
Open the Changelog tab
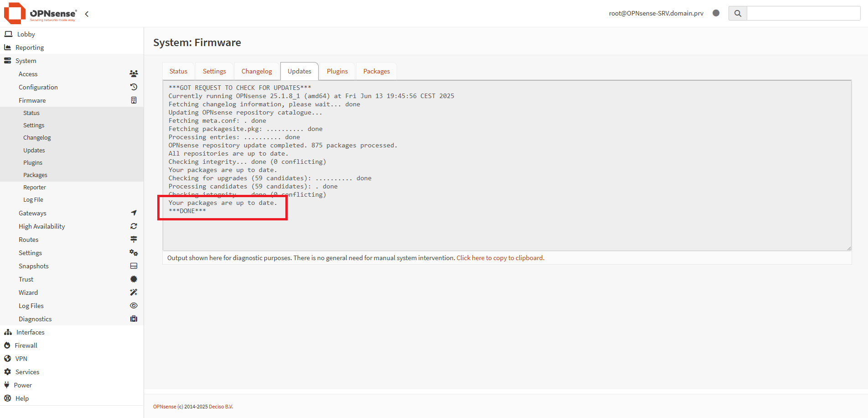(257, 71)
